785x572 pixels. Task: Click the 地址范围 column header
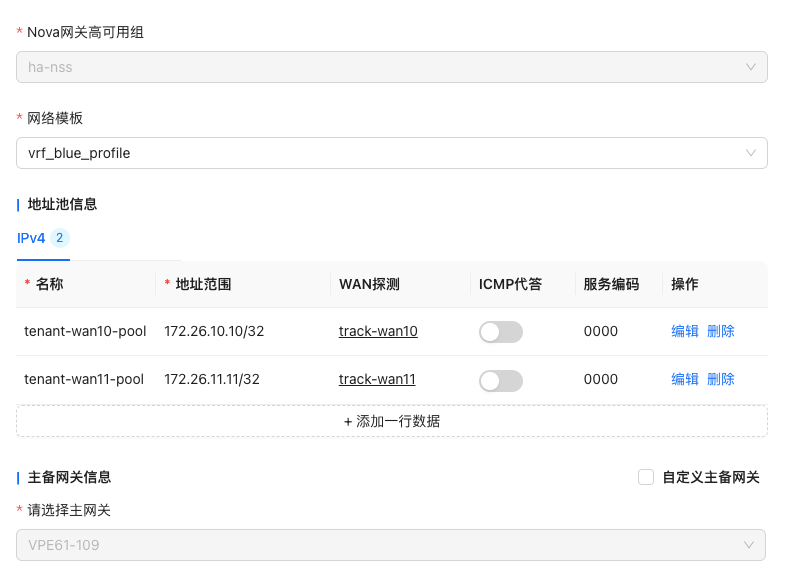click(x=203, y=284)
